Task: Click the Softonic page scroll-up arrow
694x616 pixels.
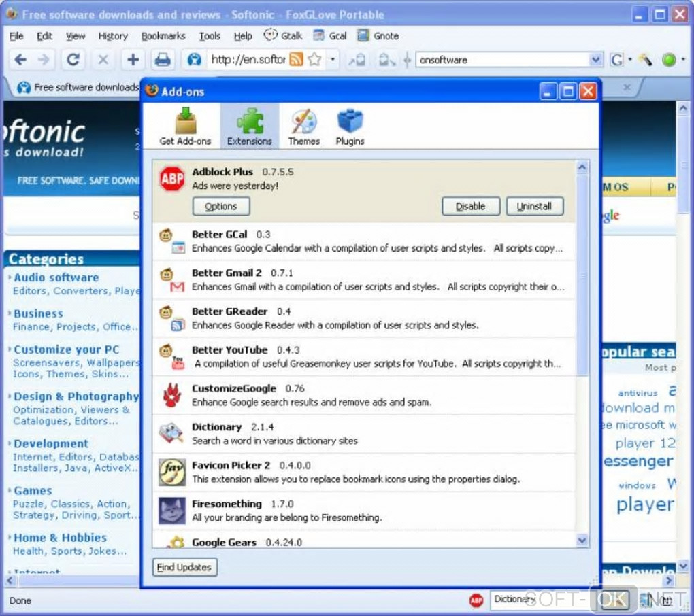Action: point(683,107)
